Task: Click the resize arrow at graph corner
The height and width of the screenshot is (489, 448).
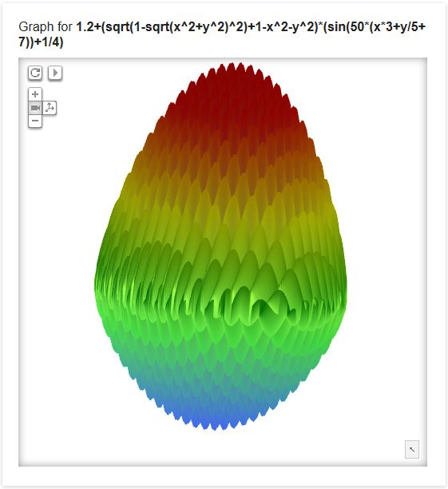Action: [x=412, y=449]
